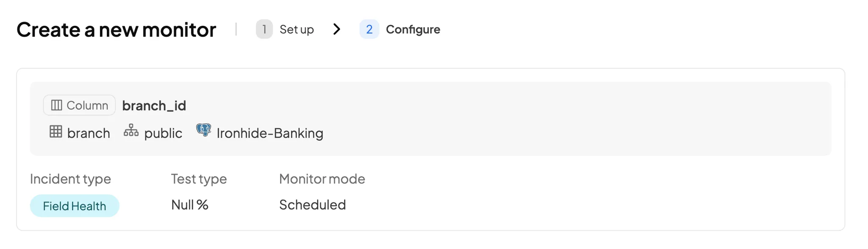Open the branch table name
Image resolution: width=868 pixels, height=249 pixels.
(89, 133)
